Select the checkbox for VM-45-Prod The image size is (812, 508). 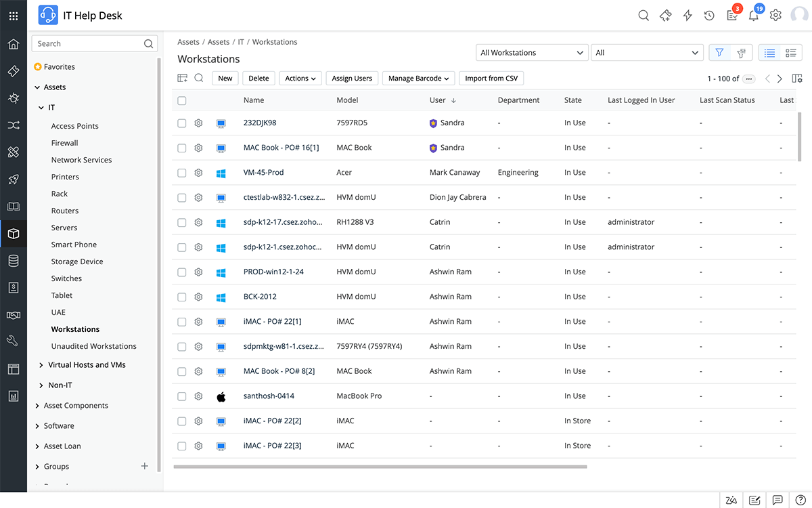pos(181,172)
